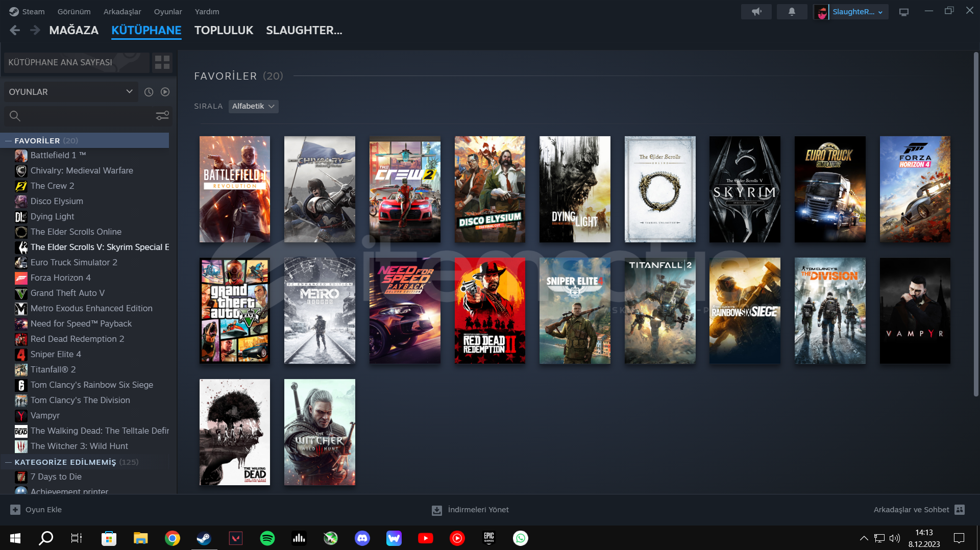Show ready-to-play games icon
This screenshot has width=980, height=550.
coord(165,92)
